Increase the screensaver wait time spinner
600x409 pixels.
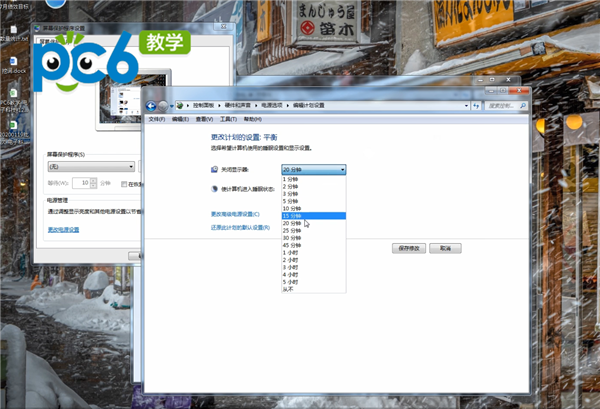(x=93, y=181)
